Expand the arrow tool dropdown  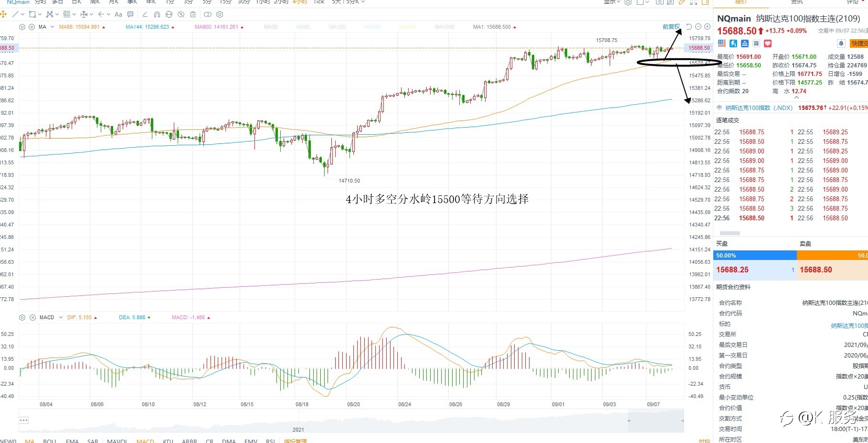coord(108,14)
